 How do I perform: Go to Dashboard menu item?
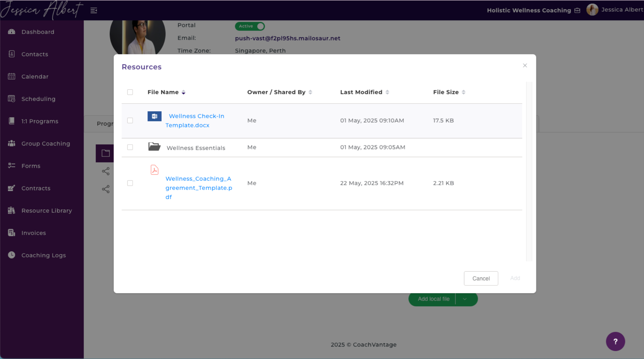pyautogui.click(x=38, y=32)
